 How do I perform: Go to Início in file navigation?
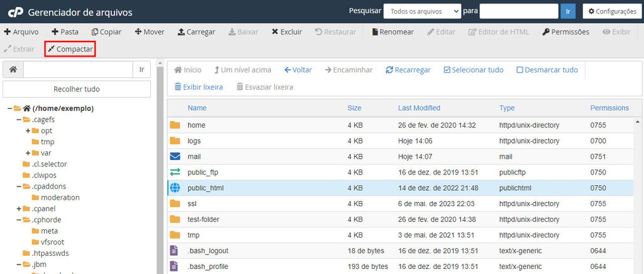coord(187,70)
